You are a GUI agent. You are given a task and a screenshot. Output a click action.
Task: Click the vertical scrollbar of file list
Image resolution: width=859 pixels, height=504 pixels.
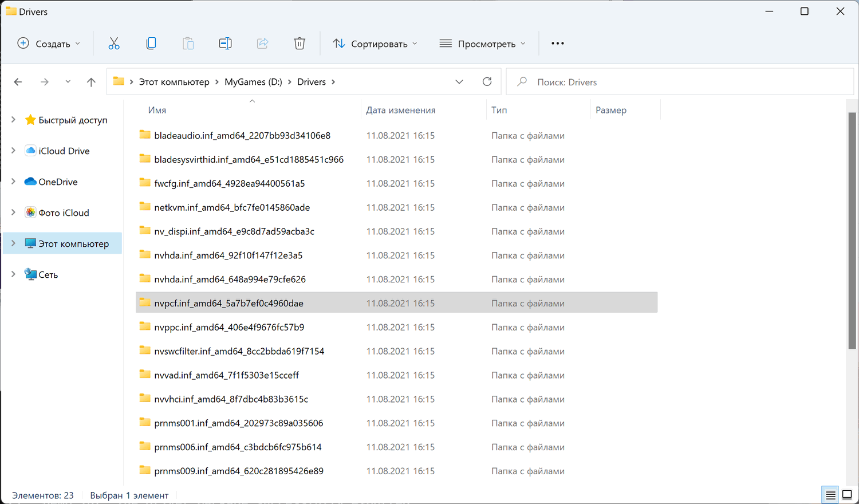[x=852, y=229]
